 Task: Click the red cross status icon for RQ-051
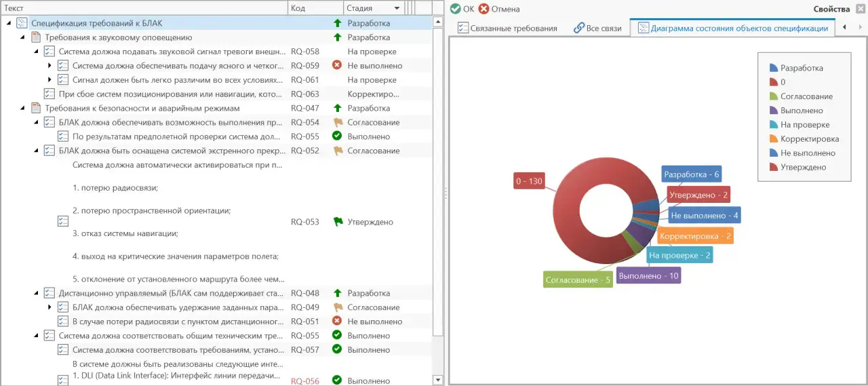coord(337,321)
